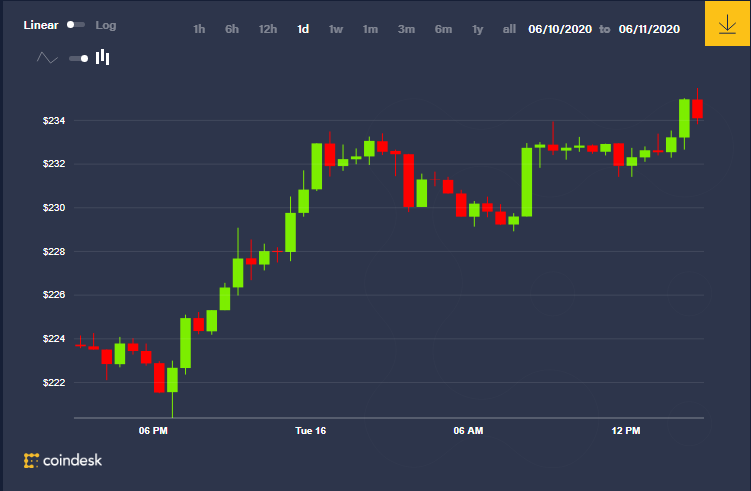Click the $234 price axis label
751x491 pixels.
pos(54,121)
